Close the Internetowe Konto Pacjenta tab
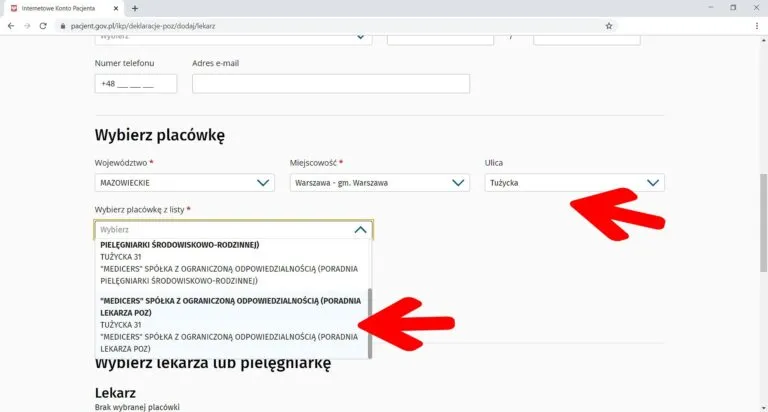This screenshot has width=768, height=412. coord(116,8)
